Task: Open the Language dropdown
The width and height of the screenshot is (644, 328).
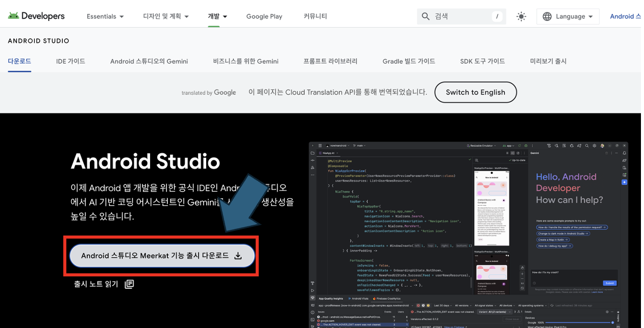Action: pyautogui.click(x=567, y=16)
